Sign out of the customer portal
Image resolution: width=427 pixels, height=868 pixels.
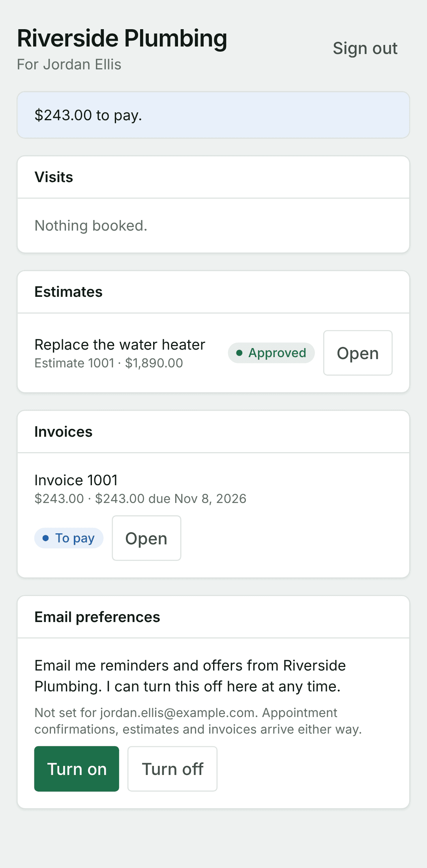(x=365, y=48)
